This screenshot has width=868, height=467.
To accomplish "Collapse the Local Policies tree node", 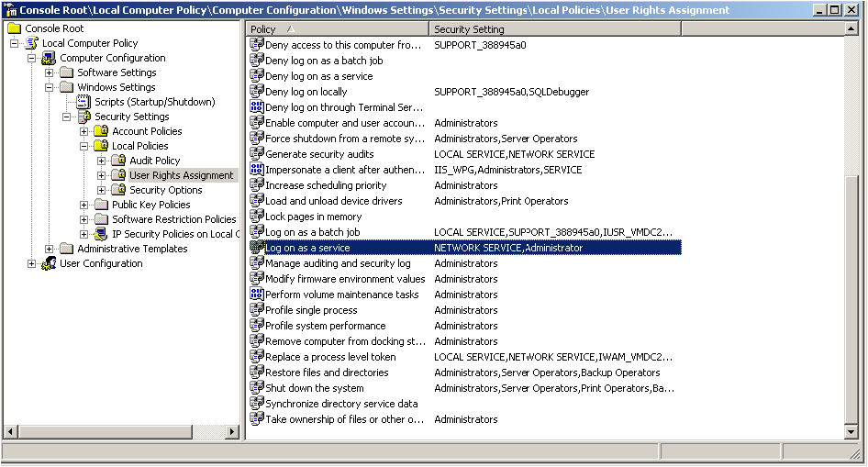I will click(84, 146).
